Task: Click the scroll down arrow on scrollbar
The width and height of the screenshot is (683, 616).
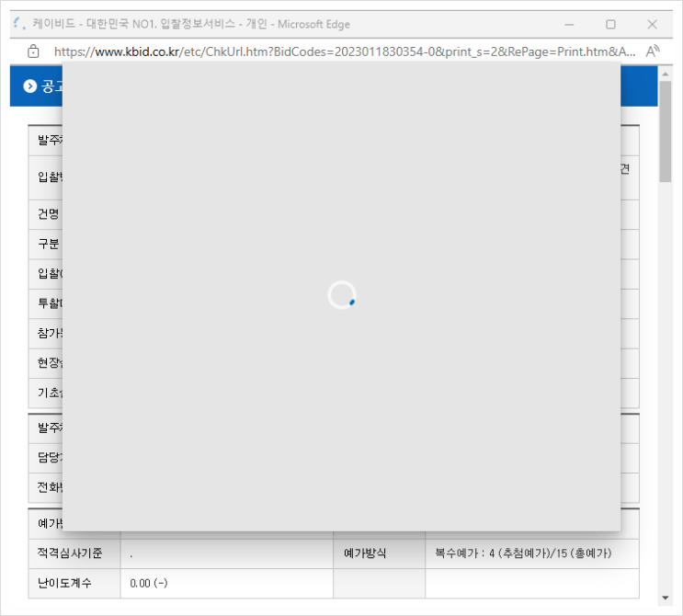Action: click(666, 598)
